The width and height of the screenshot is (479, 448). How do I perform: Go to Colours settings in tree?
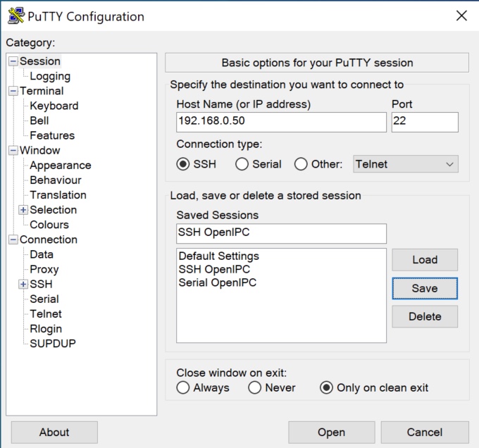[49, 225]
